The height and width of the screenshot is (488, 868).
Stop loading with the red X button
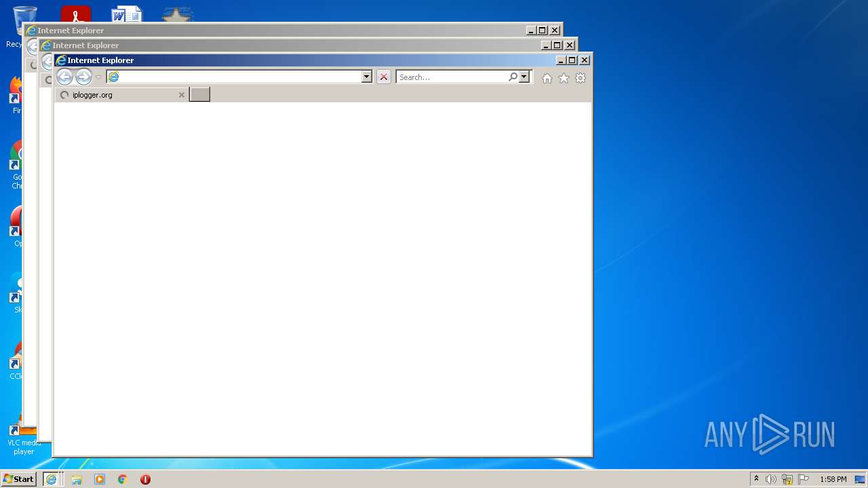(x=384, y=77)
